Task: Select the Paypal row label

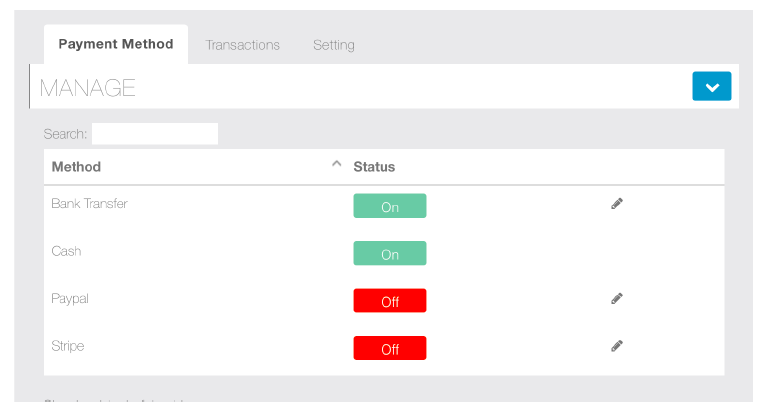Action: point(70,298)
